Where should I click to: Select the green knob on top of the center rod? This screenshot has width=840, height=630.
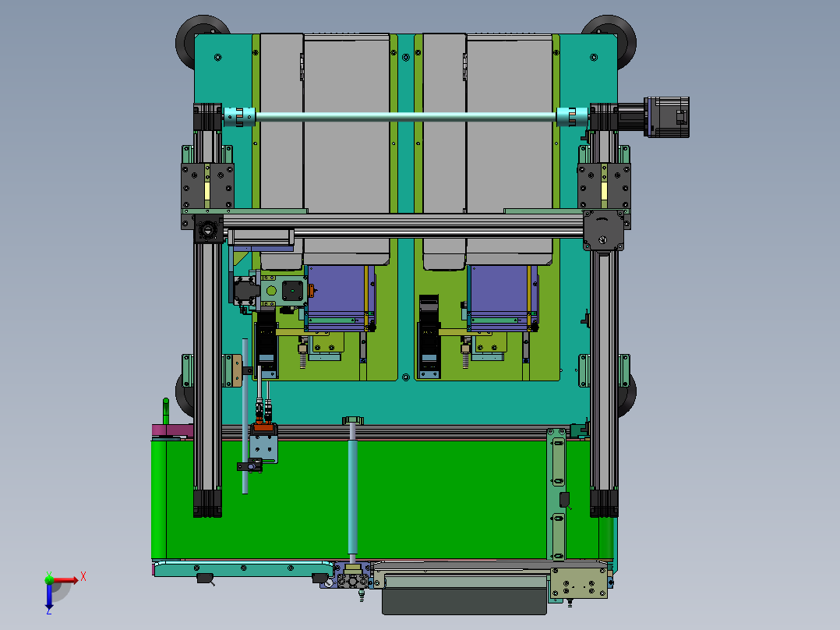[x=353, y=419]
